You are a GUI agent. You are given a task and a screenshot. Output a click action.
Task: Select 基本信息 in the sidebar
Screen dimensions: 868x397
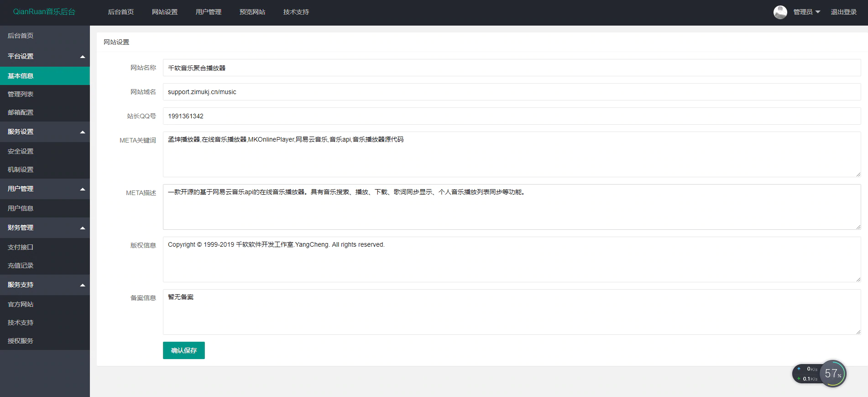point(45,76)
